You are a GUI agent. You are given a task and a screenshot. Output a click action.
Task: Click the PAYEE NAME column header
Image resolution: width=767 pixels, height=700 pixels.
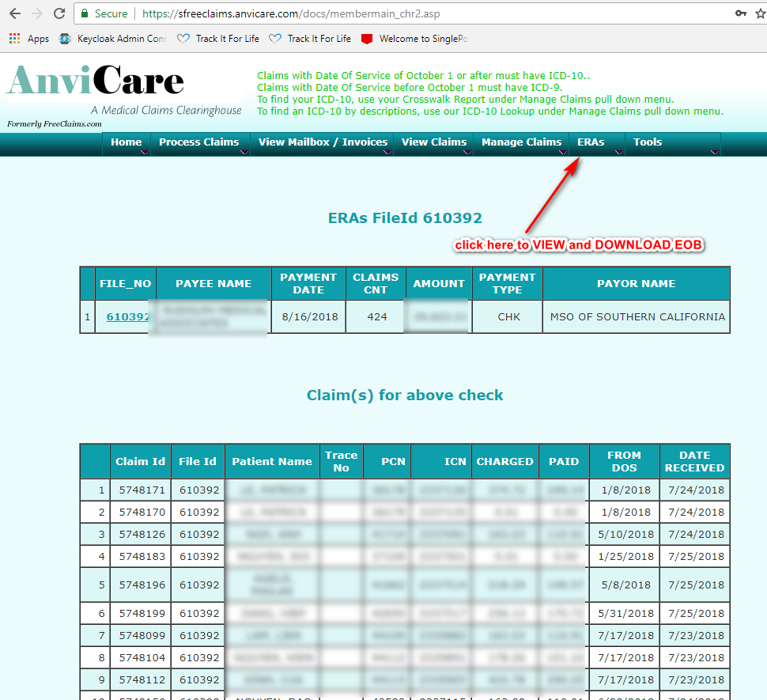(213, 284)
